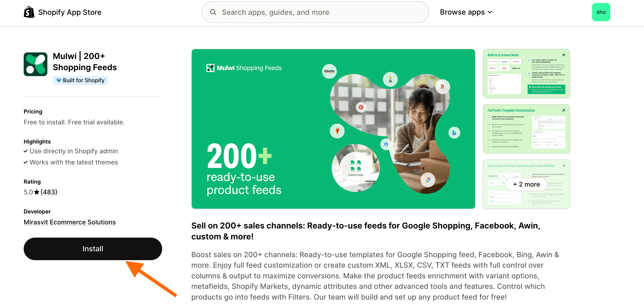Show more screenshots via the + 2 more button

click(x=526, y=184)
